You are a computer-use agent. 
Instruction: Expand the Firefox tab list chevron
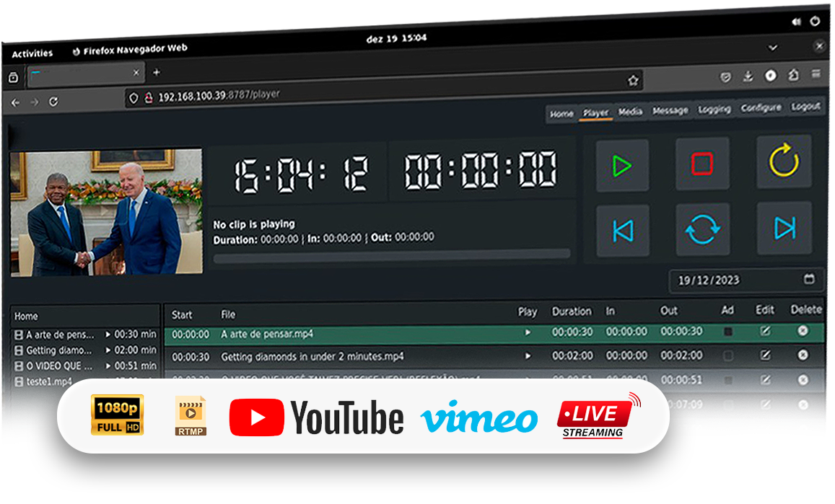pyautogui.click(x=772, y=48)
